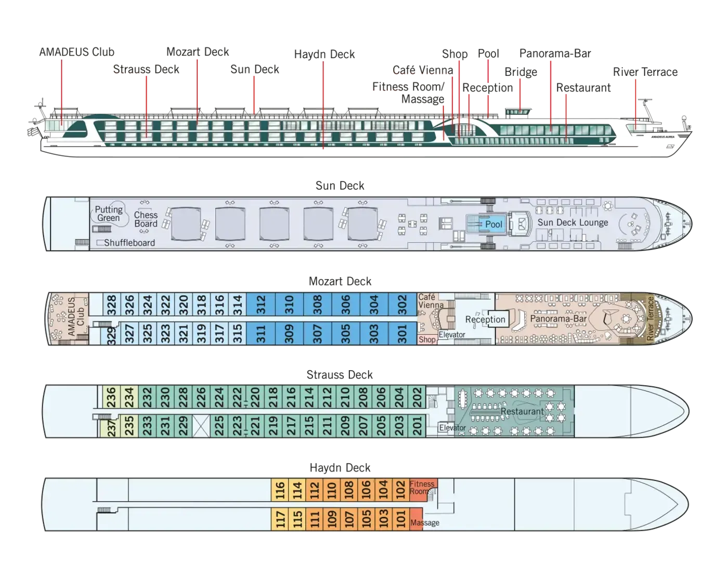The image size is (728, 574).
Task: Choose cabin 328 on the Mozart Deck
Action: [111, 305]
